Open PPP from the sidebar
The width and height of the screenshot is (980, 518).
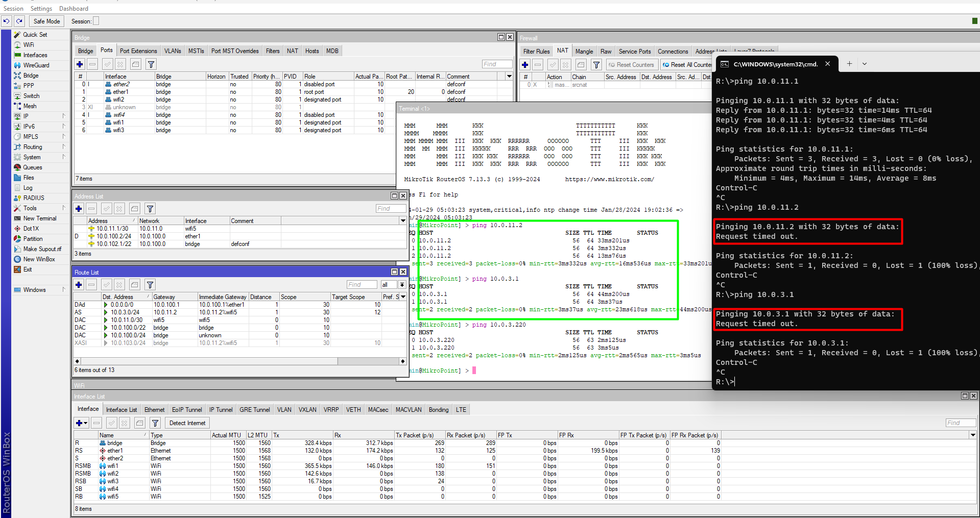[29, 86]
